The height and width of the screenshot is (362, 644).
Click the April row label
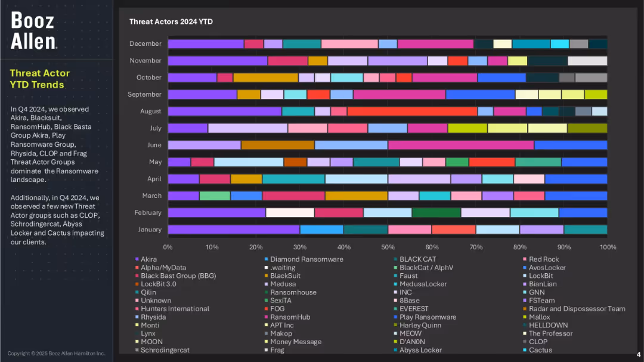(x=154, y=179)
